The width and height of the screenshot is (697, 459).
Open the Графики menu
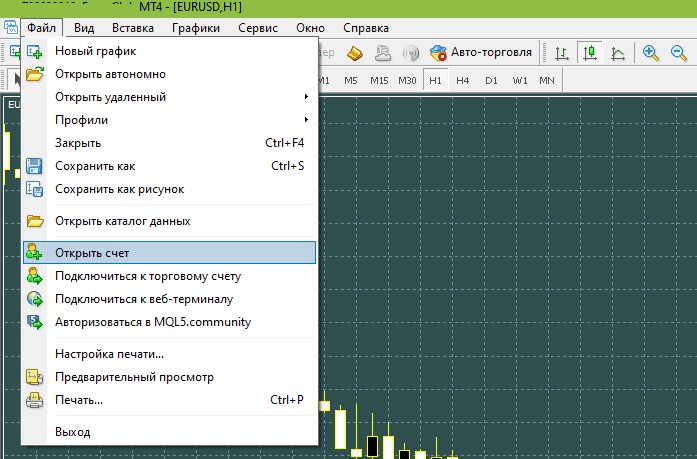(x=196, y=28)
